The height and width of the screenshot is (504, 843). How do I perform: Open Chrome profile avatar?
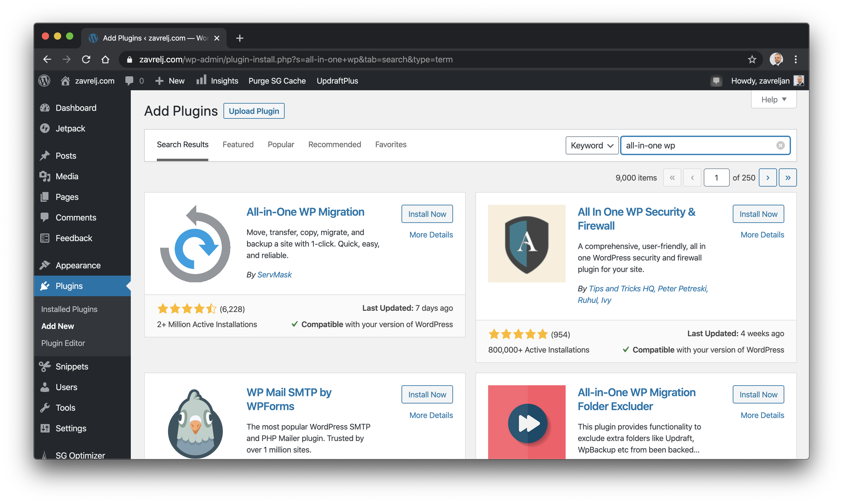point(776,60)
